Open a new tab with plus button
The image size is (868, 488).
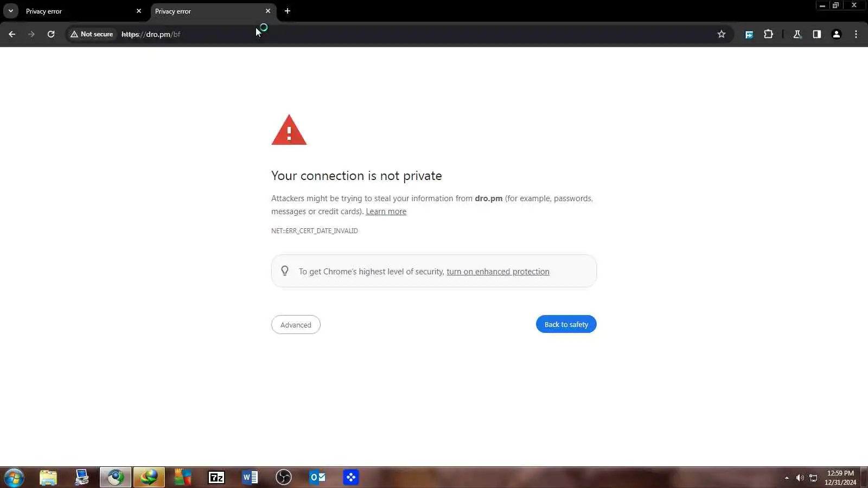(x=288, y=11)
